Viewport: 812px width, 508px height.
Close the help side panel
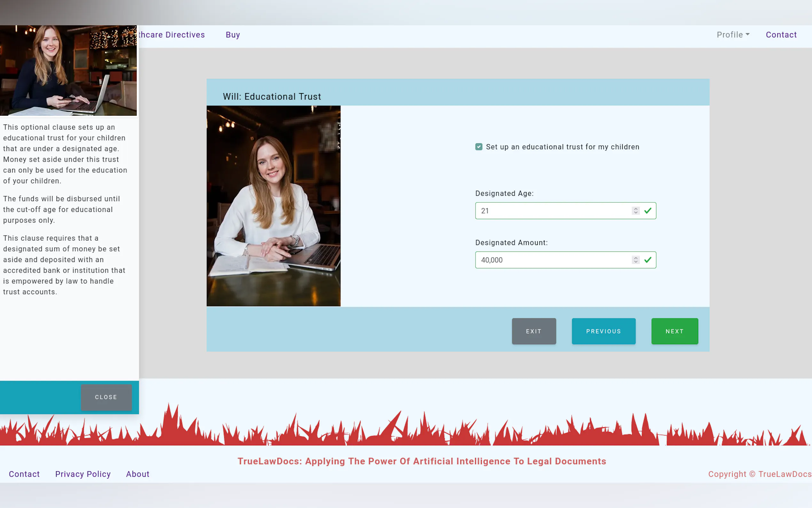106,397
